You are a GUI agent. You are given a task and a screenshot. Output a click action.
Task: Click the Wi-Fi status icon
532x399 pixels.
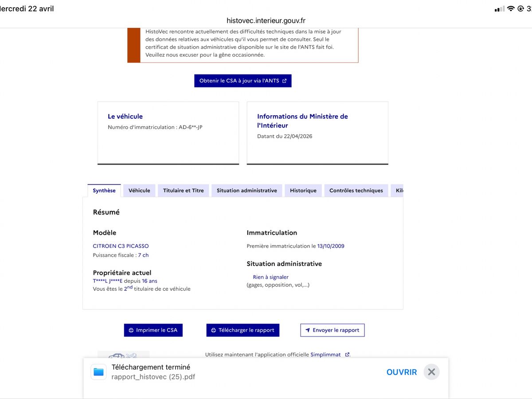(x=511, y=9)
